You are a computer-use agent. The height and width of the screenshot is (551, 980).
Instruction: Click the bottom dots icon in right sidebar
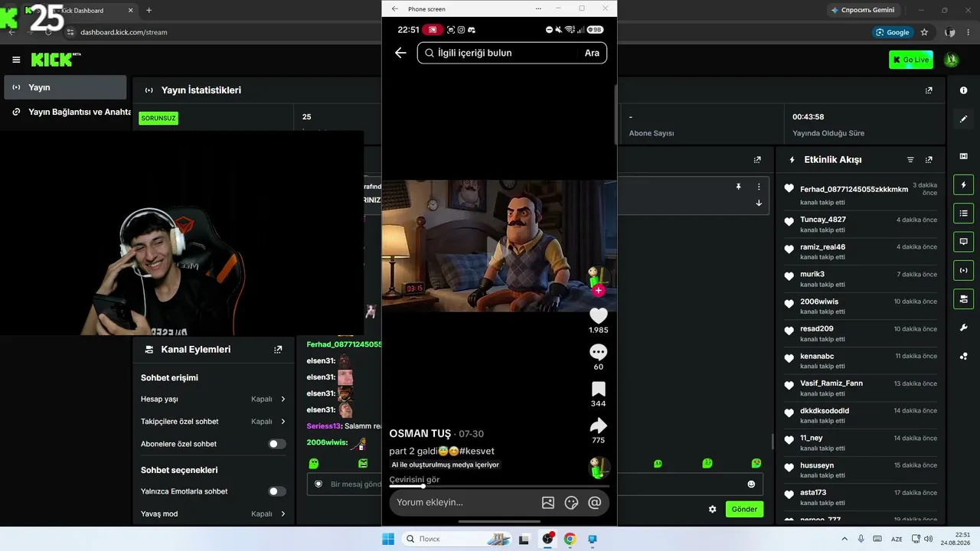point(963,356)
